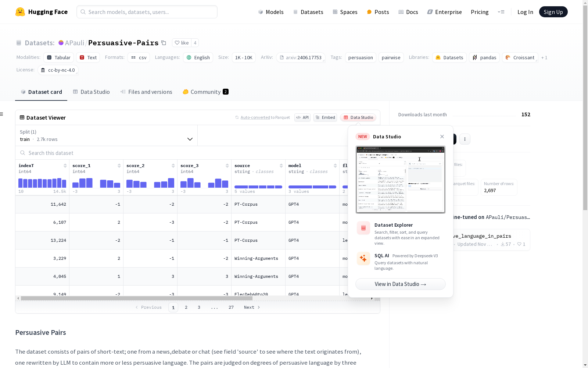
Task: Sort by score_3 column
Action: click(227, 166)
